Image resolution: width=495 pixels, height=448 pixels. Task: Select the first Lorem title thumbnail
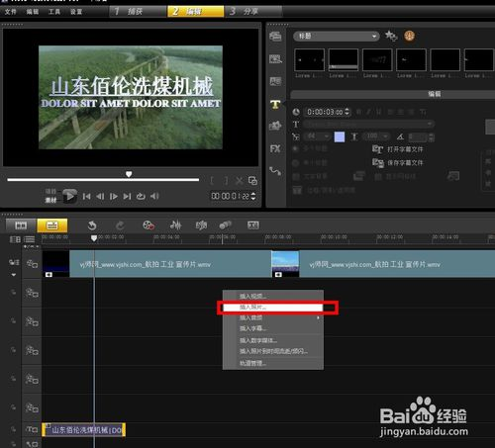pyautogui.click(x=309, y=59)
